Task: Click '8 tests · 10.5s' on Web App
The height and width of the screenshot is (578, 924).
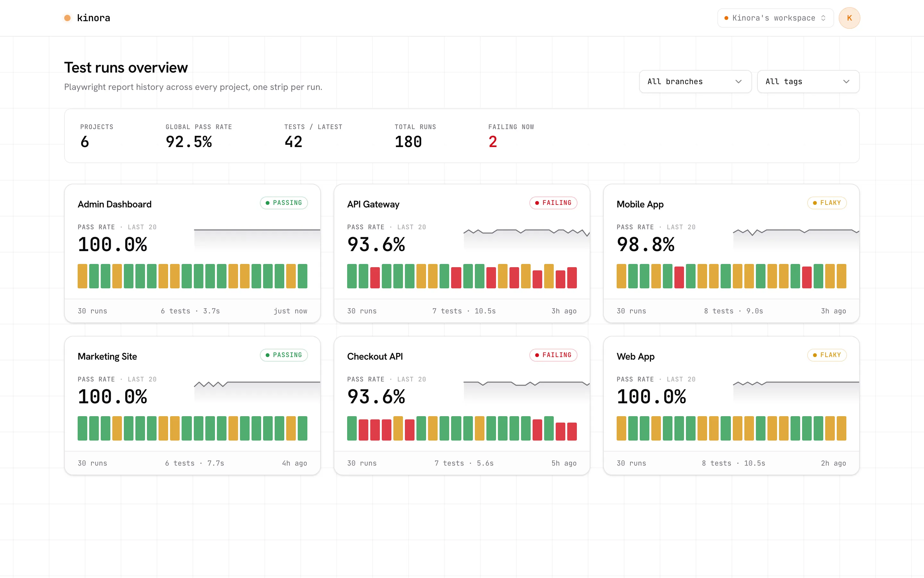Action: tap(733, 463)
